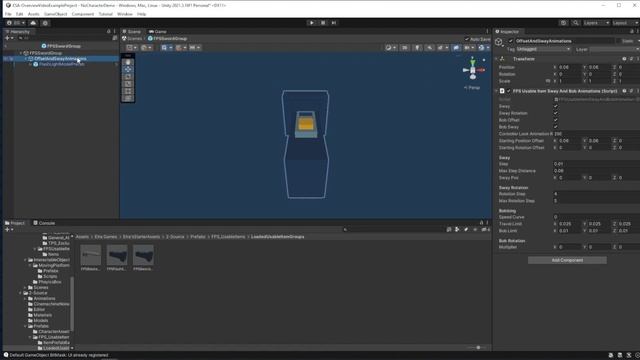Screen dimensions: 640x360
Task: Open the Layers dropdown
Action: (596, 23)
